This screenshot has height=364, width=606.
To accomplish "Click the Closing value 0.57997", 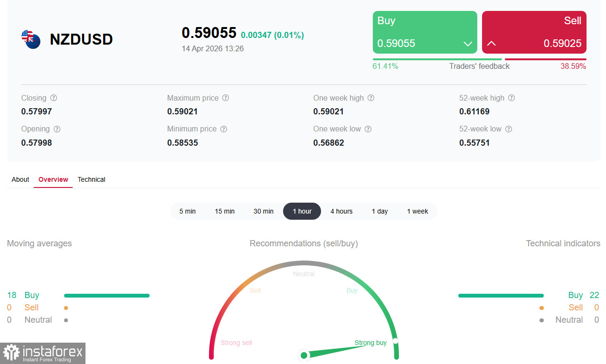I will [37, 112].
